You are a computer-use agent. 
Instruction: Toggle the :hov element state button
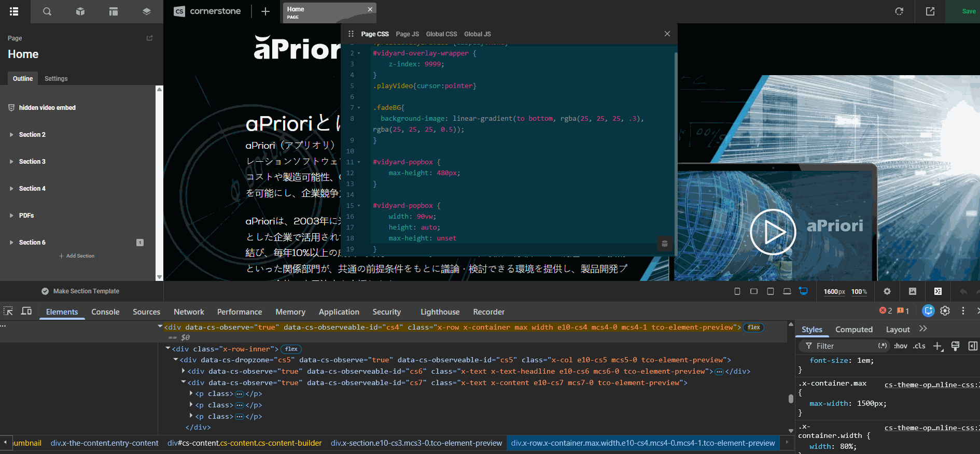901,346
